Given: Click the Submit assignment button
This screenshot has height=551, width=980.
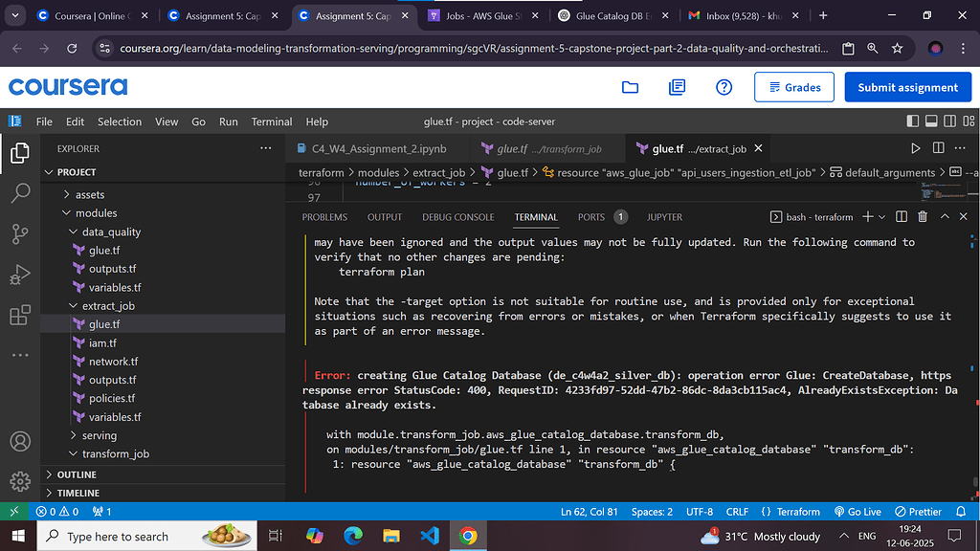Looking at the screenshot, I should point(907,86).
